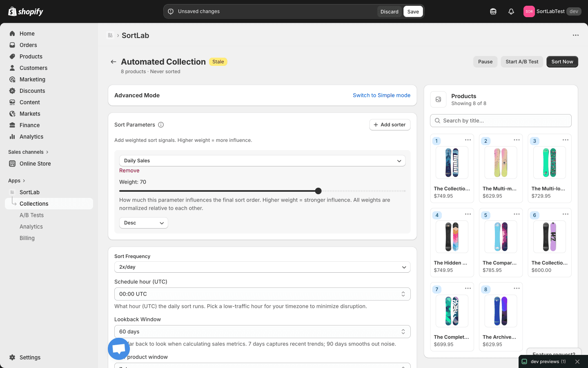Open the info icon next to Sort Parameters
The image size is (588, 368).
(161, 125)
